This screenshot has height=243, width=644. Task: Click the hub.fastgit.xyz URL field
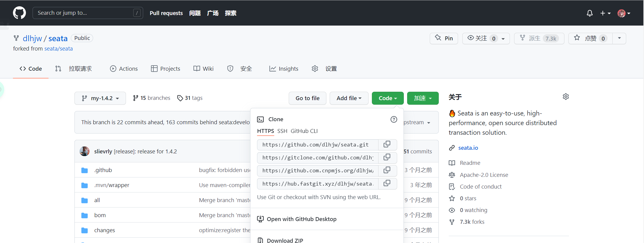tap(318, 183)
